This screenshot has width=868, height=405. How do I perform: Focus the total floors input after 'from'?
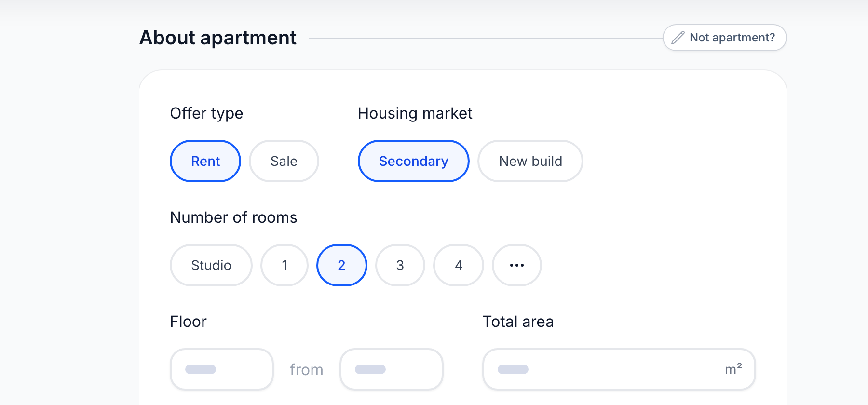point(392,369)
